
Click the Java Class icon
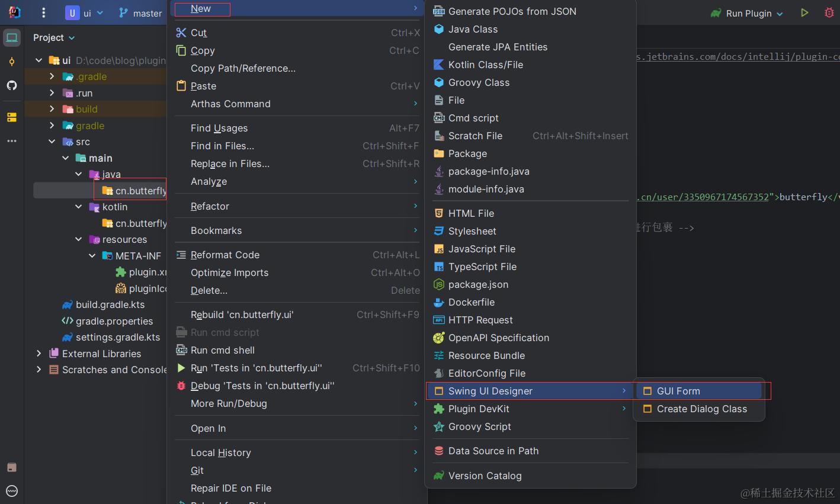(x=439, y=29)
